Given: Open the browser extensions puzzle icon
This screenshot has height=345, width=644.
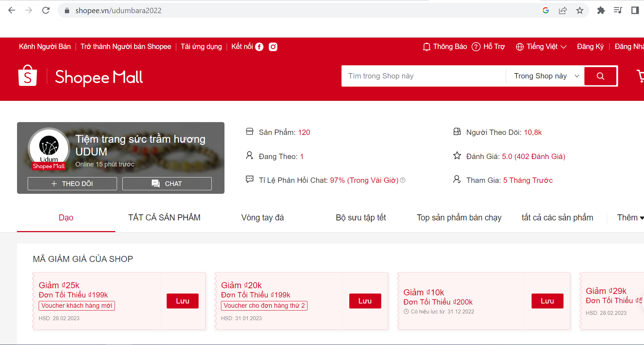Looking at the screenshot, I should tap(601, 10).
